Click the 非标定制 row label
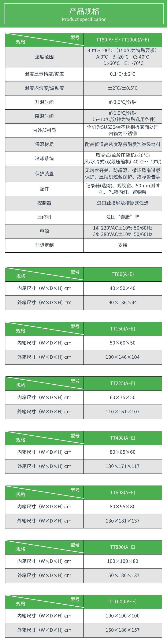The image size is (167, 644). (44, 245)
